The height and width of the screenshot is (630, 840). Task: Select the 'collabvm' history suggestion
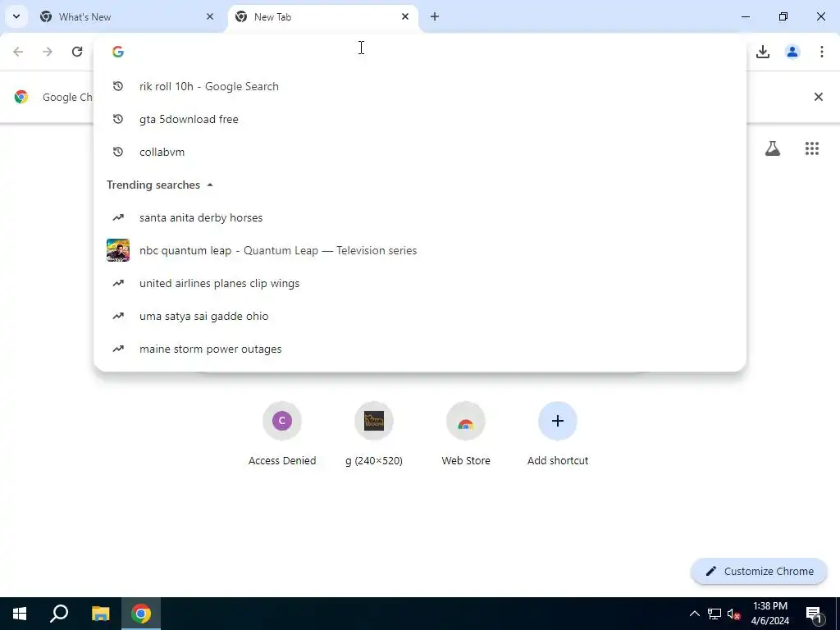pyautogui.click(x=420, y=152)
